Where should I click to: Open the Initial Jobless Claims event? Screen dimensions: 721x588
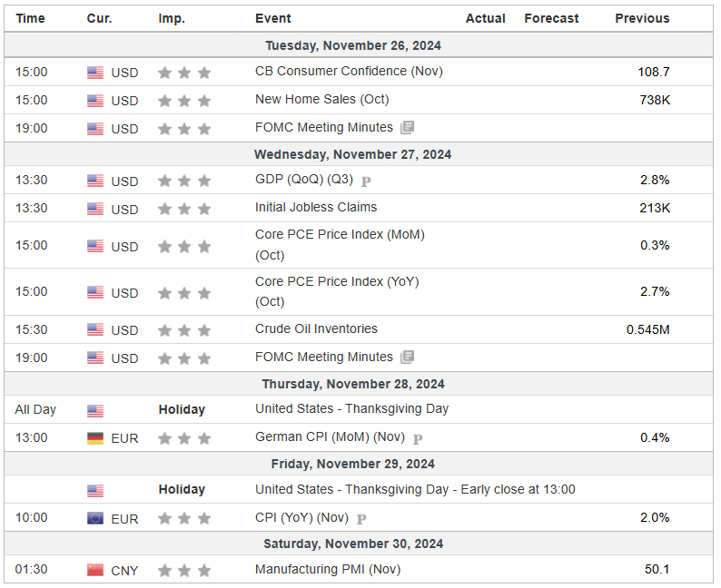[316, 207]
